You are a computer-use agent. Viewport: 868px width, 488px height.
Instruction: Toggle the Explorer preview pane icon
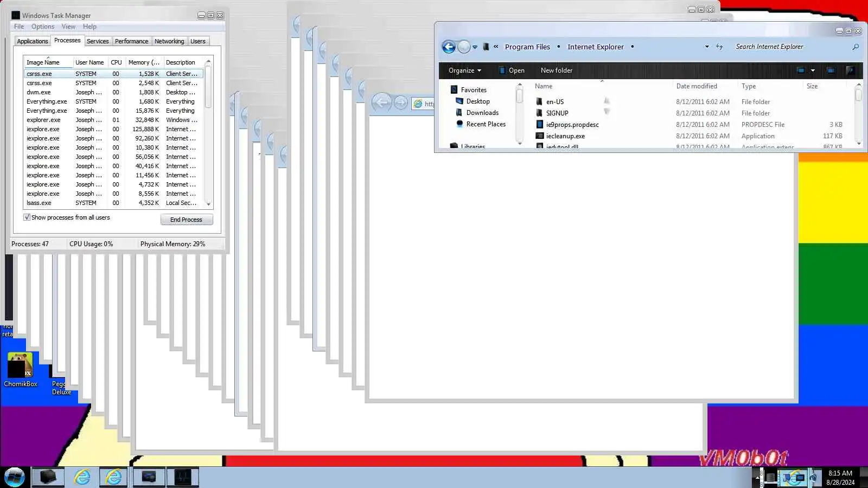[831, 70]
